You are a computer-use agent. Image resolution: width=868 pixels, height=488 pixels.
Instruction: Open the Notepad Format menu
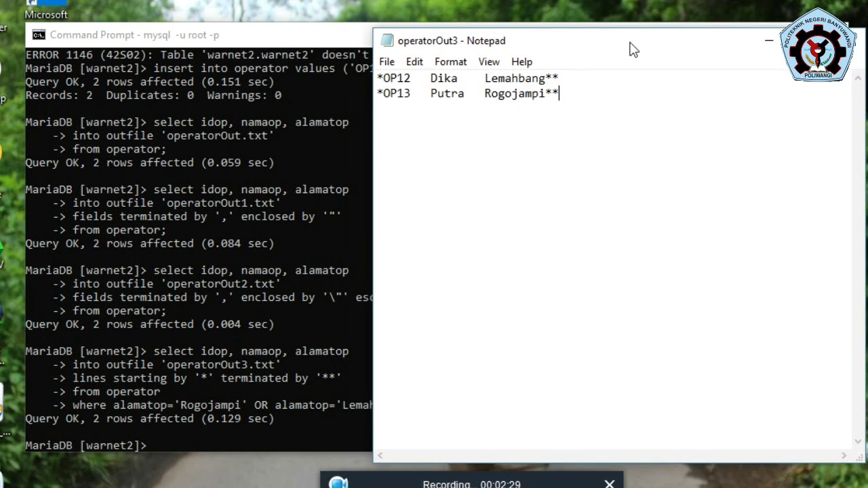(450, 62)
